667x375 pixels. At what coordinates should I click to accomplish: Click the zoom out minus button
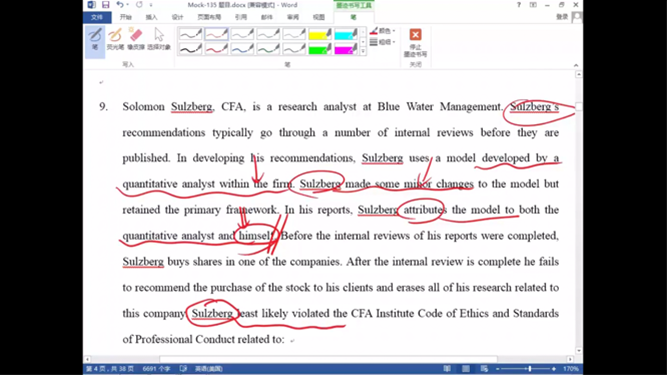click(498, 369)
